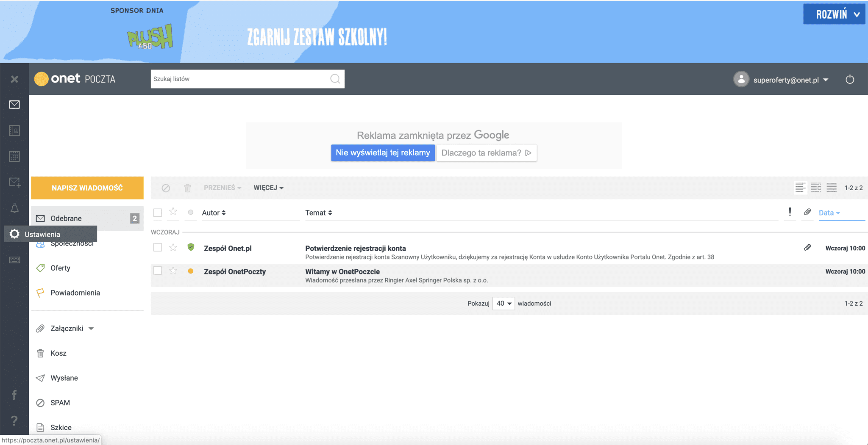The height and width of the screenshot is (445, 868).
Task: Open the notifications bell icon in sidebar
Action: (14, 208)
